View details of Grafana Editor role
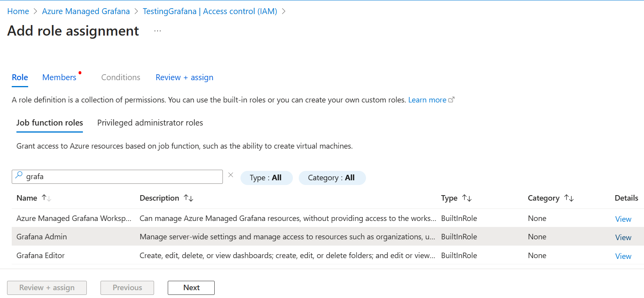This screenshot has height=298, width=644. coord(623,256)
